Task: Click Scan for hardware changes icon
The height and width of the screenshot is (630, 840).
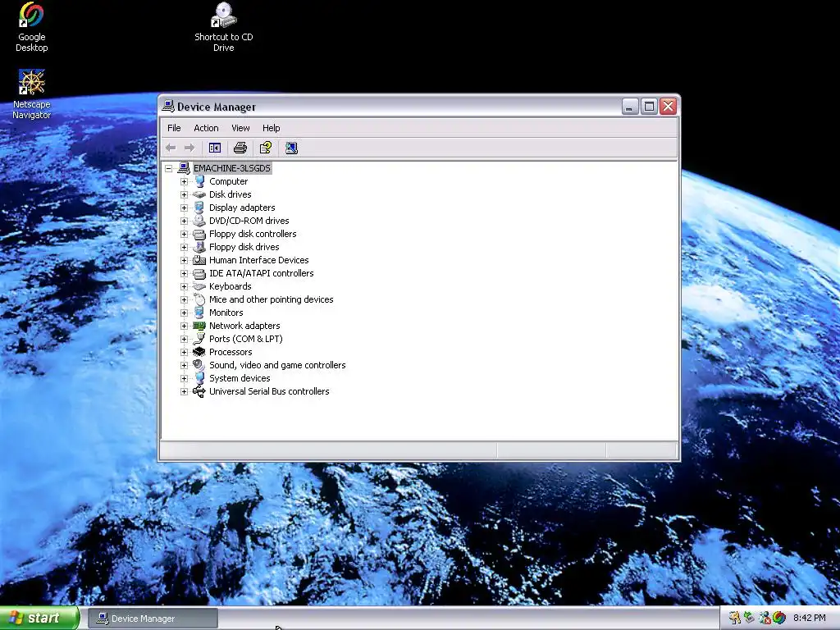Action: (x=291, y=148)
